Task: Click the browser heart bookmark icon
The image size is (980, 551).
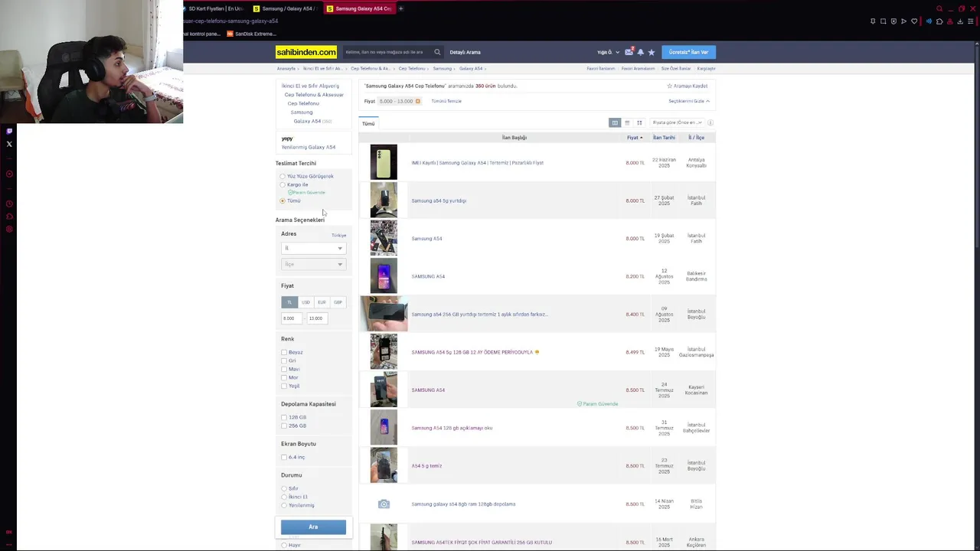Action: [914, 21]
